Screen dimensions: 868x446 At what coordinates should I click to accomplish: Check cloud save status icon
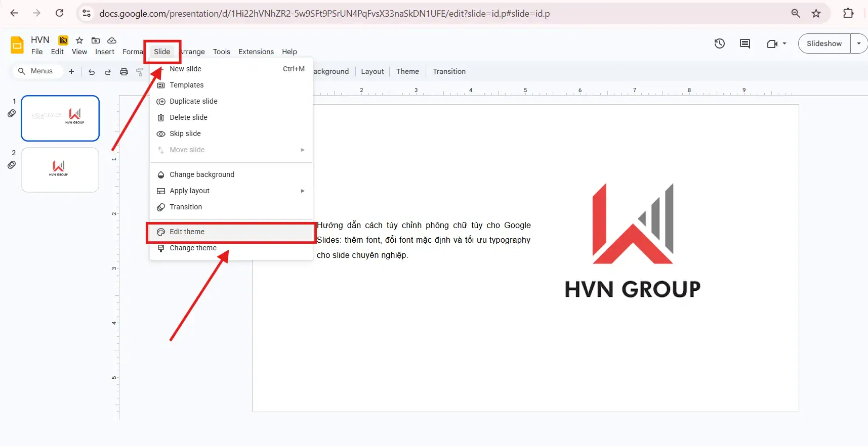click(112, 40)
